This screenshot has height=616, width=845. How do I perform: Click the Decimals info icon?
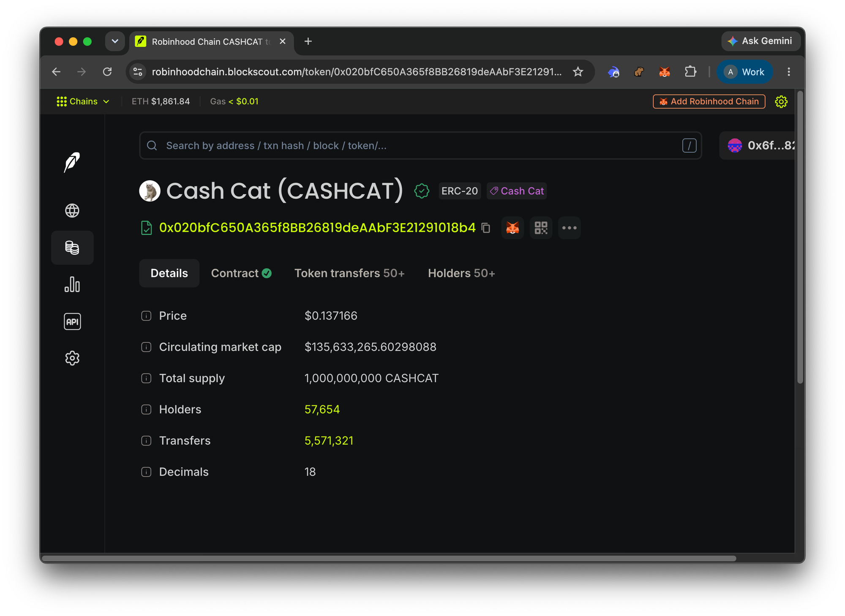pyautogui.click(x=146, y=472)
